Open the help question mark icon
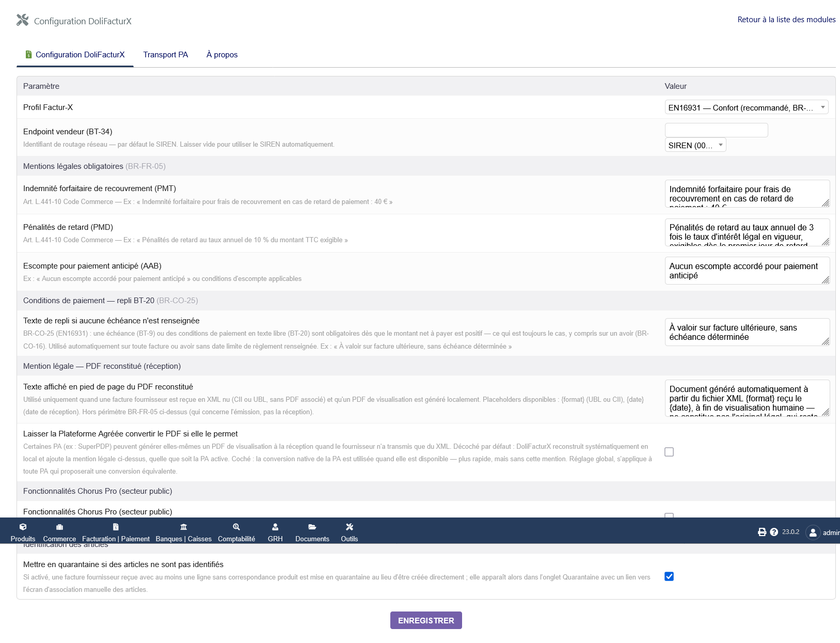 tap(774, 532)
